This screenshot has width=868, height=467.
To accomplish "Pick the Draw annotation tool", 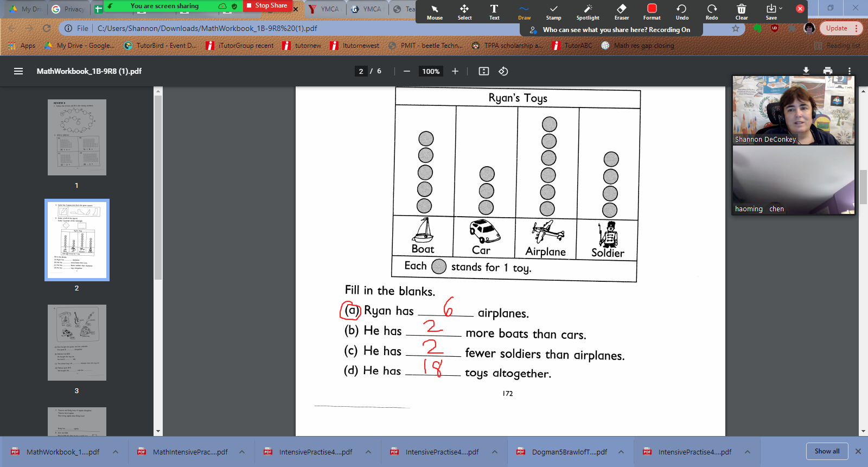I will click(524, 12).
